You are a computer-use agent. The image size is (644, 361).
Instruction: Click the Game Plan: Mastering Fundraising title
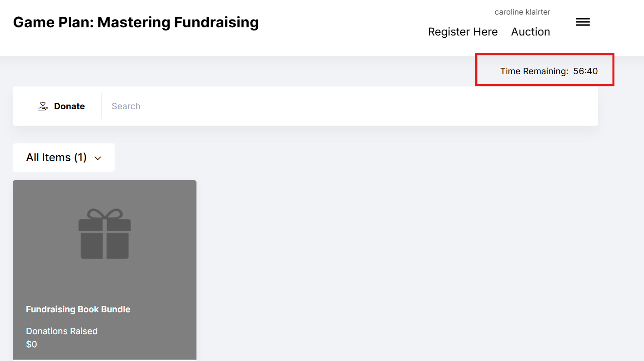point(136,22)
